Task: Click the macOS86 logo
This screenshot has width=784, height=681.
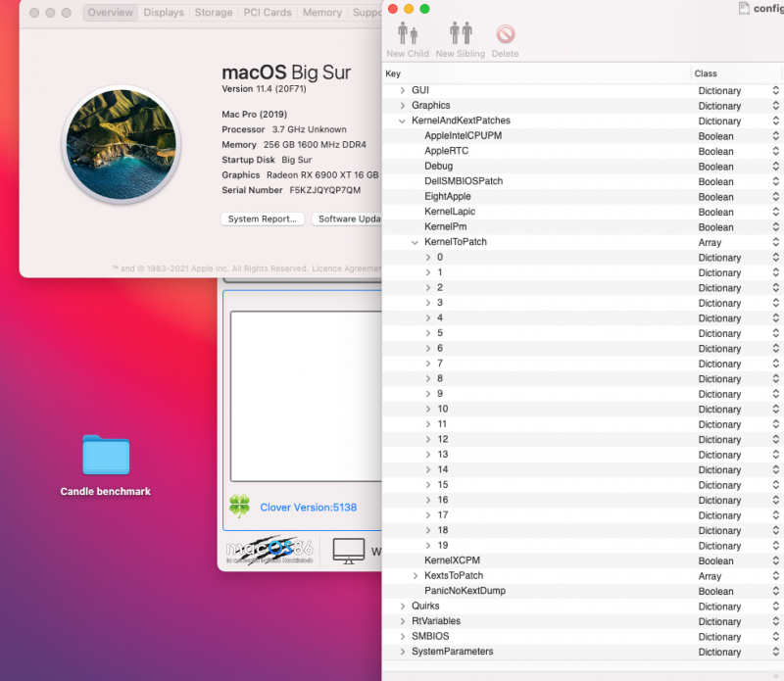Action: (x=269, y=551)
